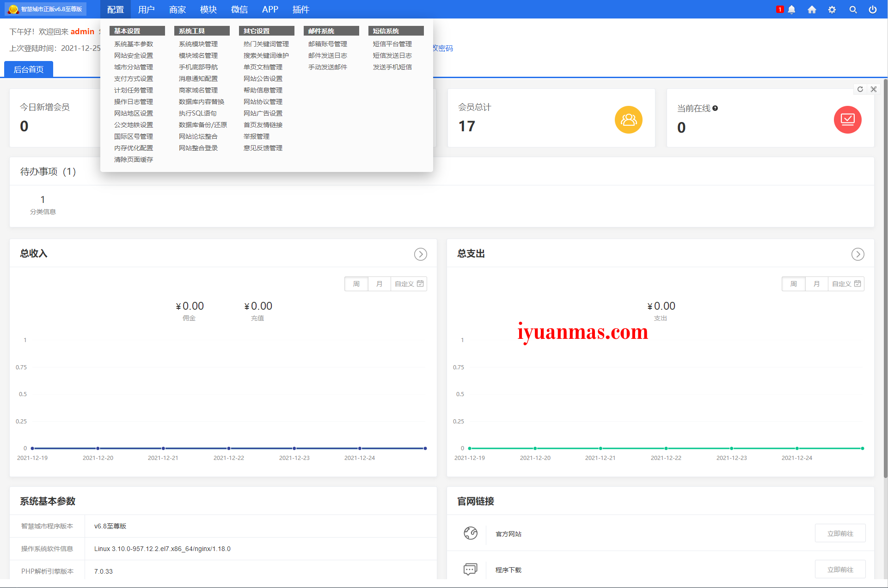Click 2021-12-22 data point on income chart

coord(229,448)
